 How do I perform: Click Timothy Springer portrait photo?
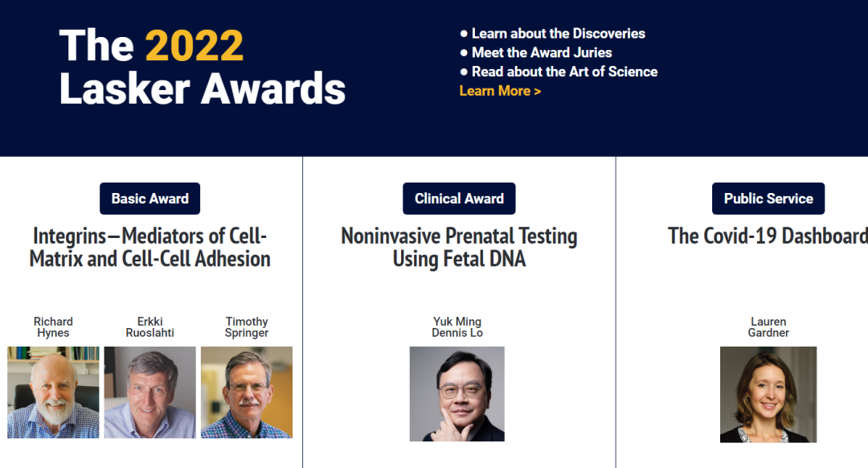[247, 392]
